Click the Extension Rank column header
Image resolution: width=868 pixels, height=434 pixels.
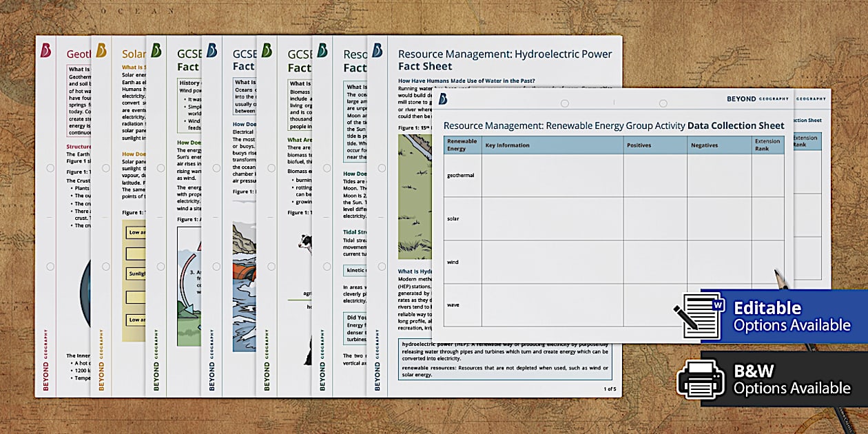(767, 145)
